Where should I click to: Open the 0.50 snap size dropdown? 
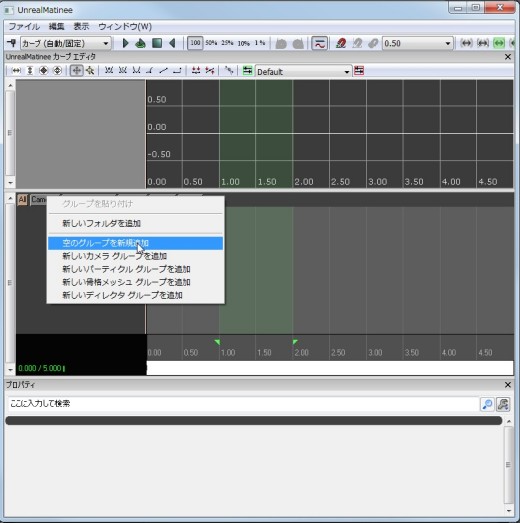coord(418,43)
